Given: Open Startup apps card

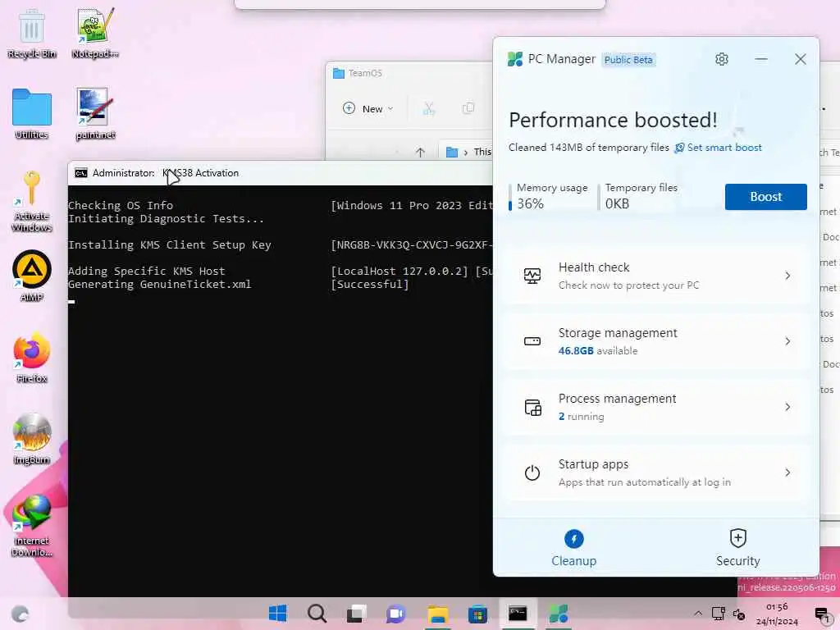Looking at the screenshot, I should click(x=655, y=472).
